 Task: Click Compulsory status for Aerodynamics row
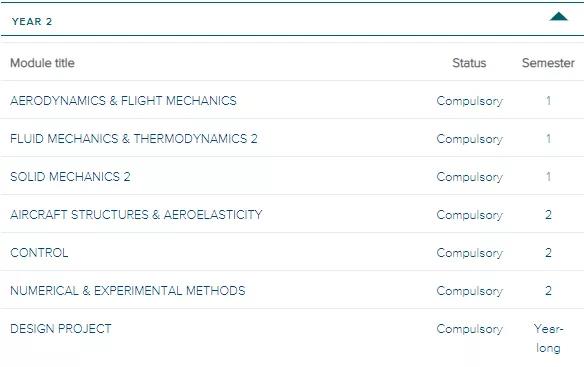[470, 101]
